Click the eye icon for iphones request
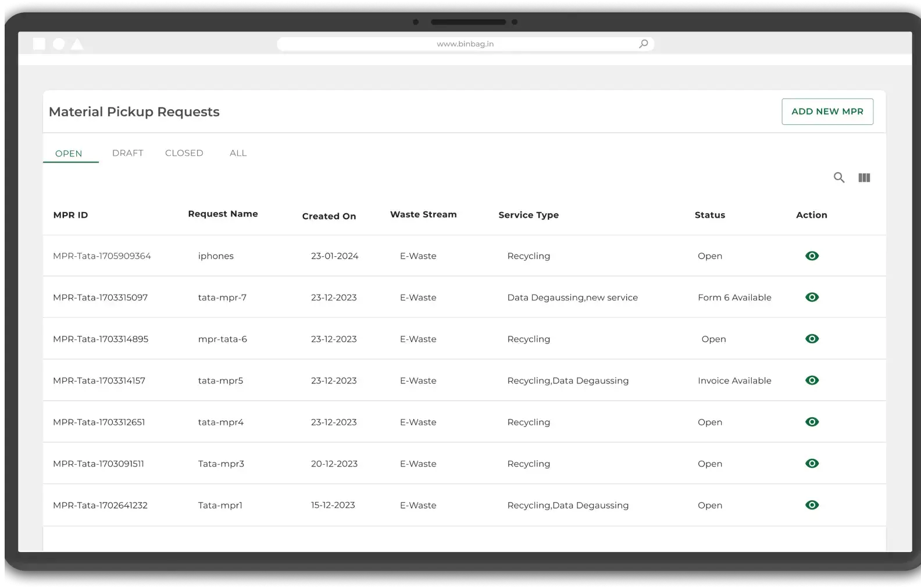This screenshot has width=921, height=588. point(812,256)
